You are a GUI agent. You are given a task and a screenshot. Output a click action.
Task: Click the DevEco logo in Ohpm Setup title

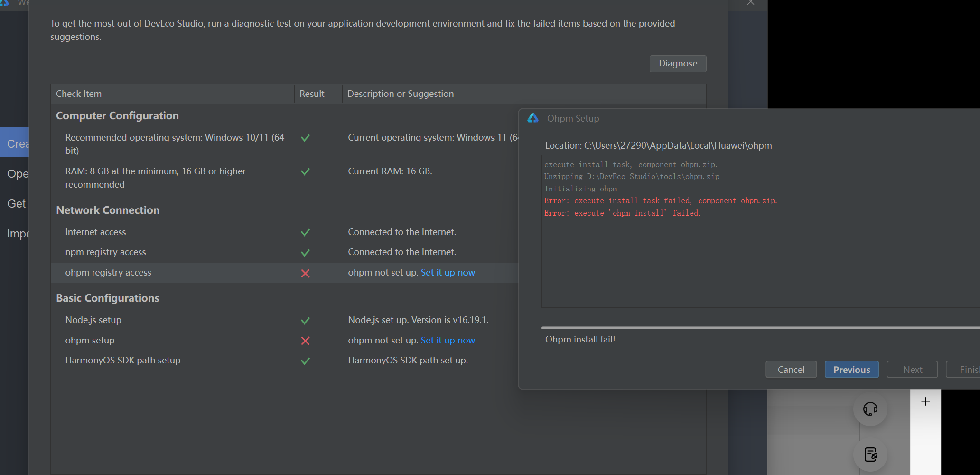tap(533, 118)
